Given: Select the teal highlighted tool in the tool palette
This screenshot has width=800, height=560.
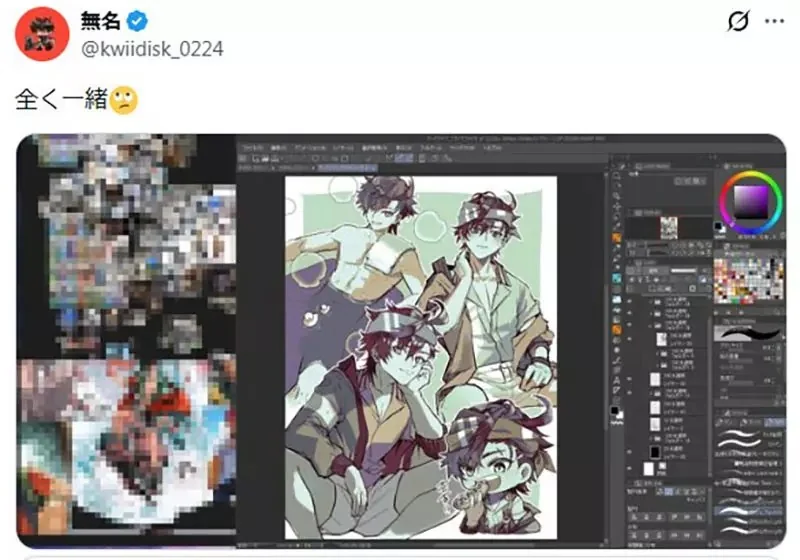Looking at the screenshot, I should click(616, 278).
